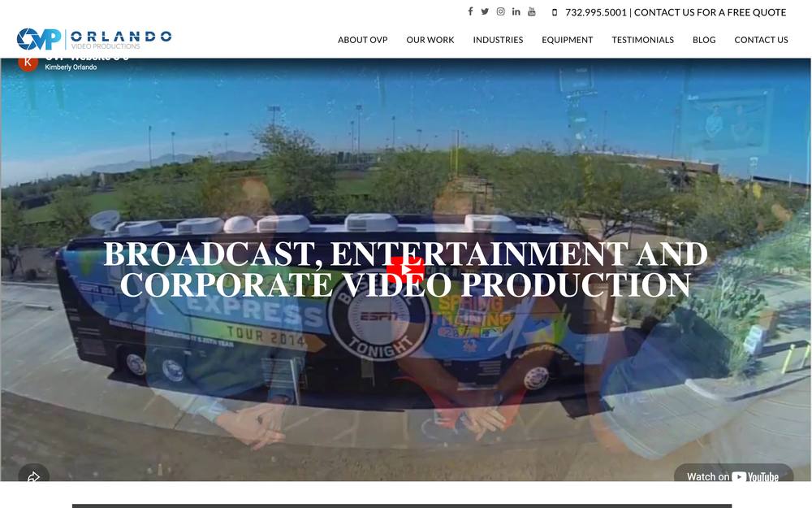812x508 pixels.
Task: Open the Equipment menu item
Action: 567,40
